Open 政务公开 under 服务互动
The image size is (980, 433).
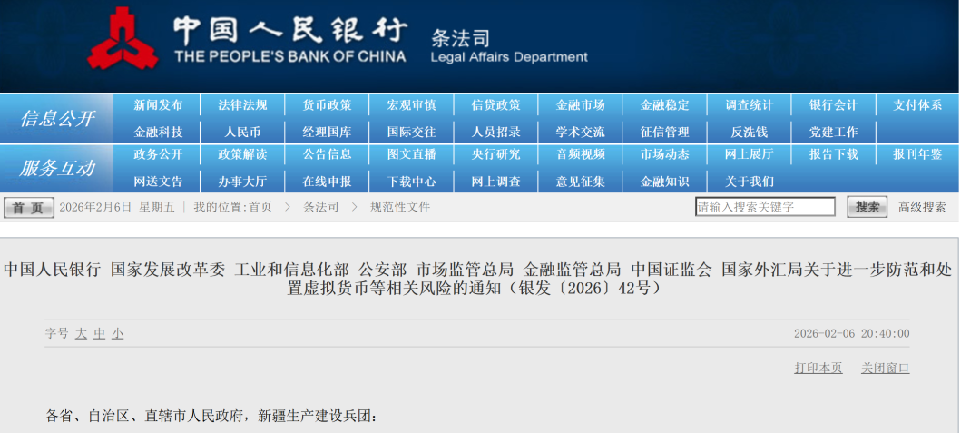[158, 154]
